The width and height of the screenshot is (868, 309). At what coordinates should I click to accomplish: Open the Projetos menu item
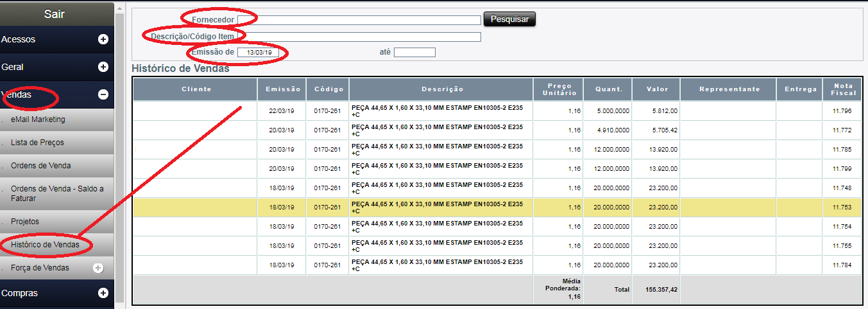click(25, 222)
